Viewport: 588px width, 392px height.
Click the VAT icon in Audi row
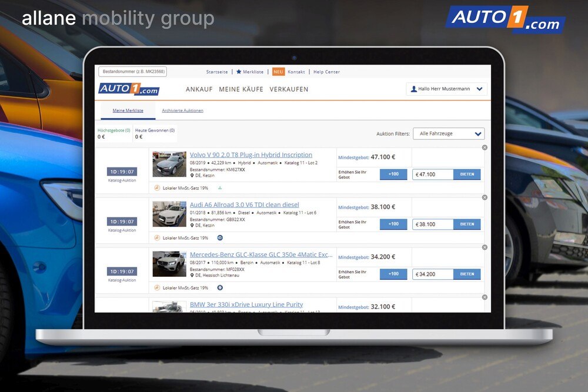point(157,237)
